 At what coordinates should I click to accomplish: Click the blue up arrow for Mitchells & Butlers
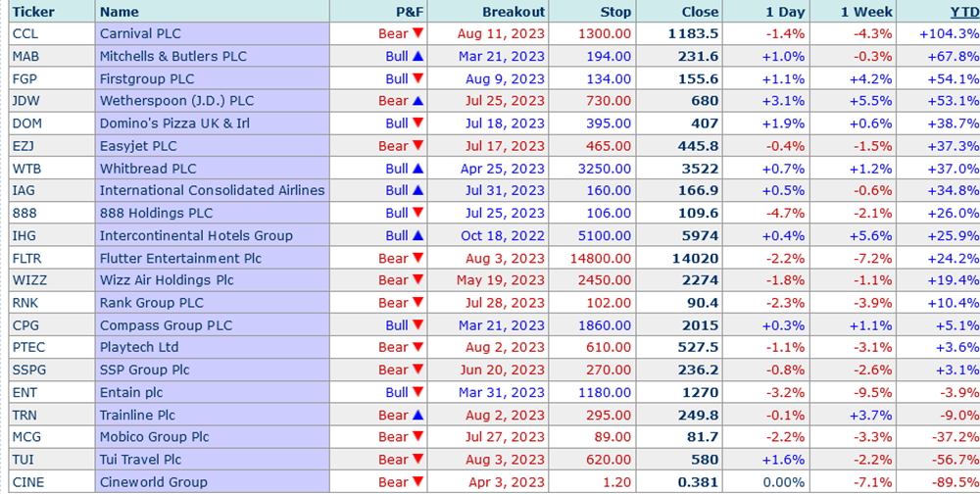[417, 56]
